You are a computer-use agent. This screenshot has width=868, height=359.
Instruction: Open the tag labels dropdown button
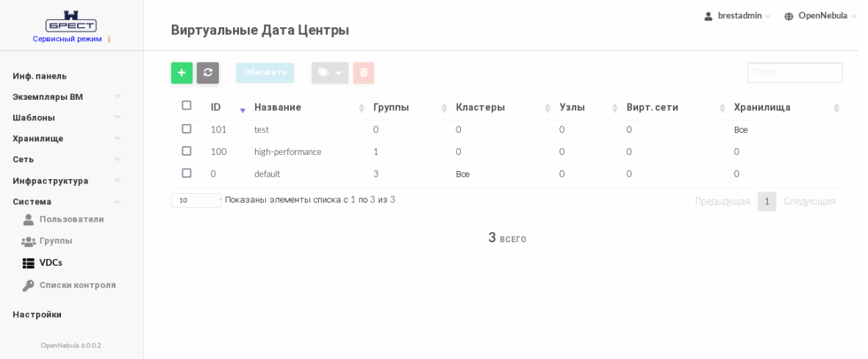coord(330,73)
